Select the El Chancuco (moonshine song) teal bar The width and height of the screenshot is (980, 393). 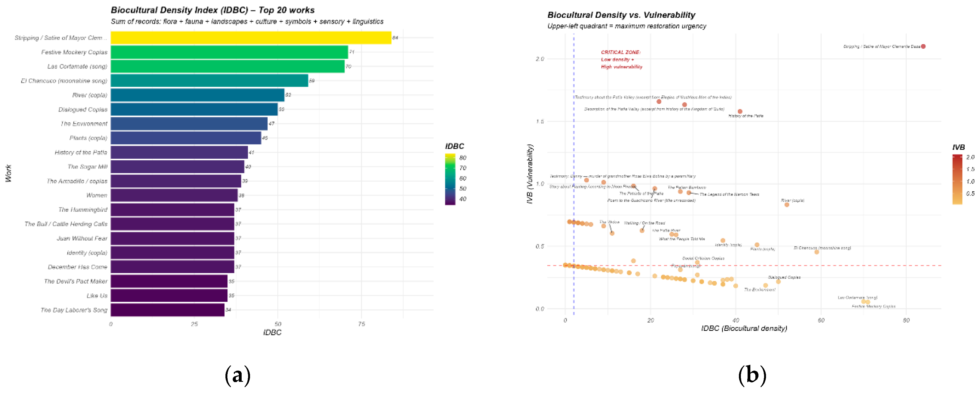point(209,81)
